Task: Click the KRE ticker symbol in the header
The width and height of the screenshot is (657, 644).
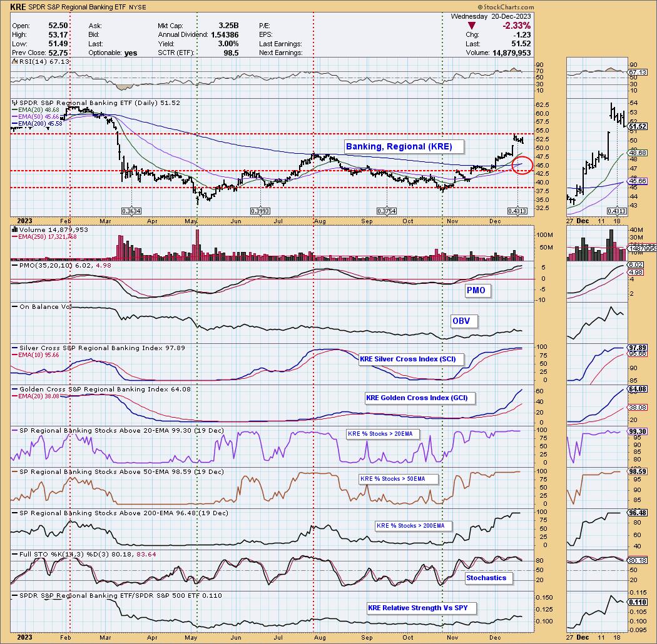Action: 18,7
